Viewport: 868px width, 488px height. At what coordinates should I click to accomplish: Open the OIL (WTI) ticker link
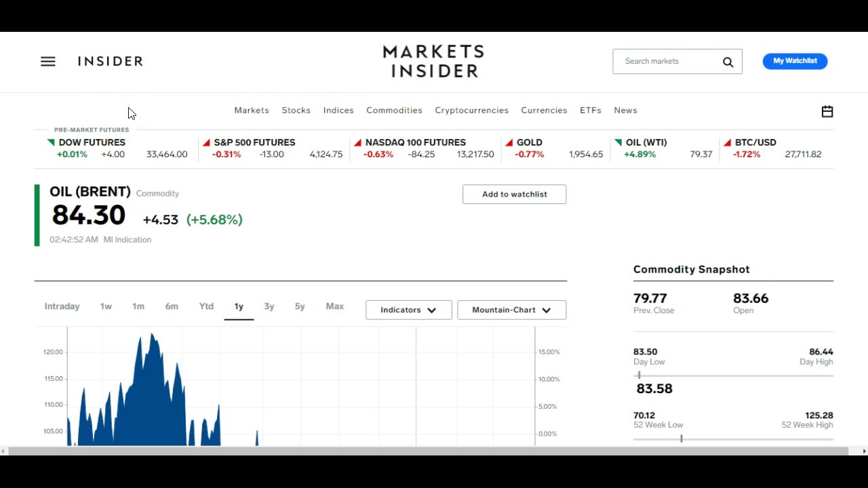click(x=646, y=142)
